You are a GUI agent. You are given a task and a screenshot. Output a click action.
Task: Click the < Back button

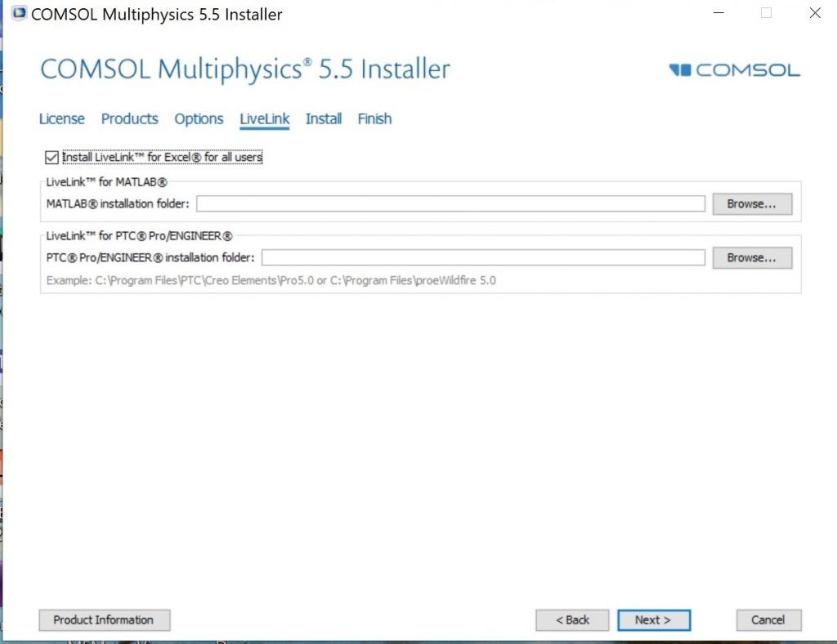[572, 620]
